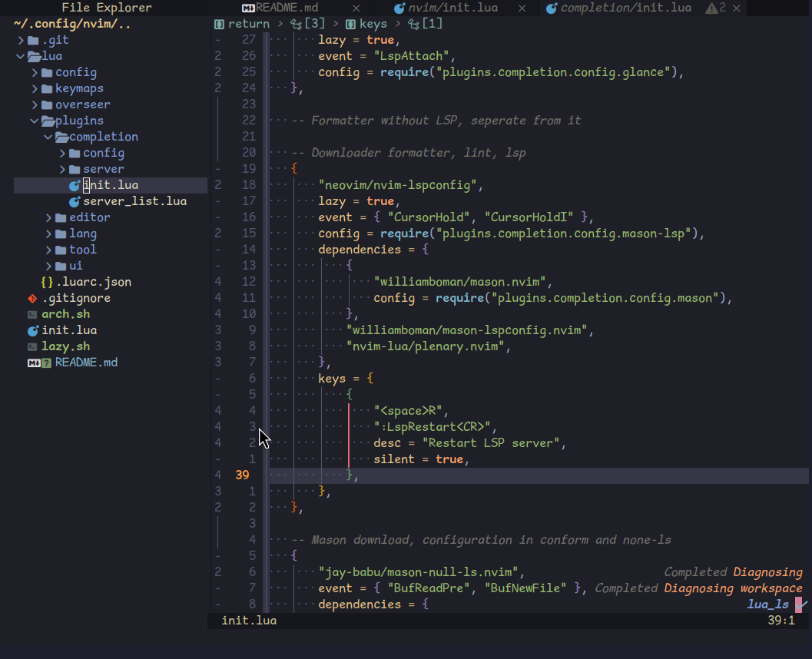The width and height of the screenshot is (812, 659).
Task: Expand the keymaps folder
Action: [x=35, y=88]
